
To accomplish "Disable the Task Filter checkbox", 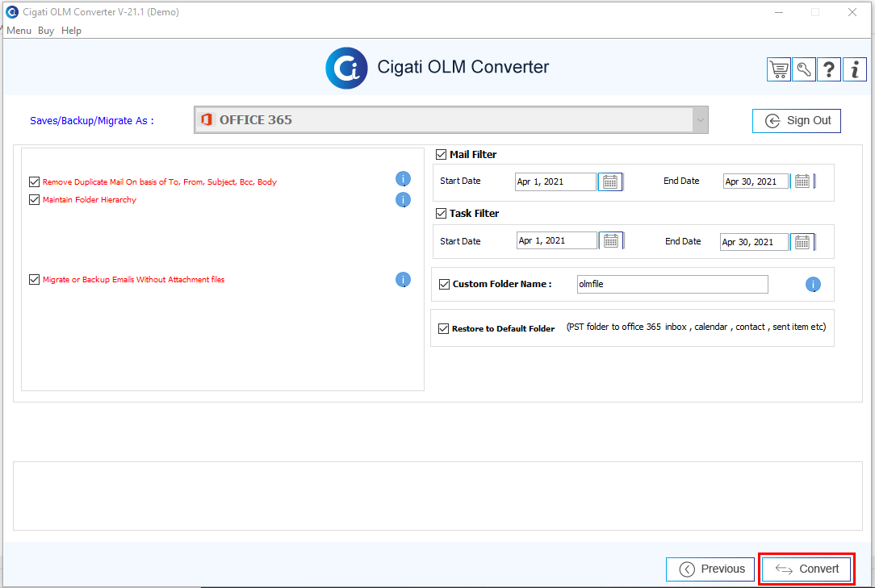I will pyautogui.click(x=441, y=213).
